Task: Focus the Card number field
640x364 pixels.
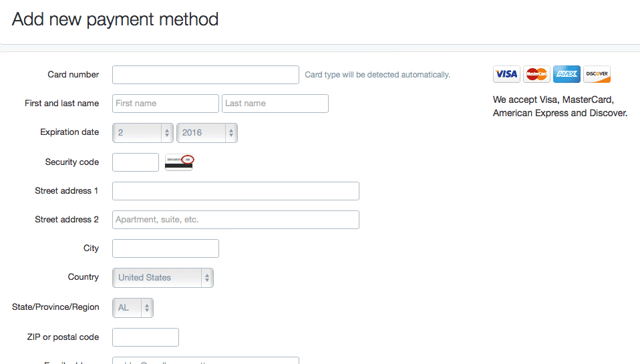Action: [205, 75]
